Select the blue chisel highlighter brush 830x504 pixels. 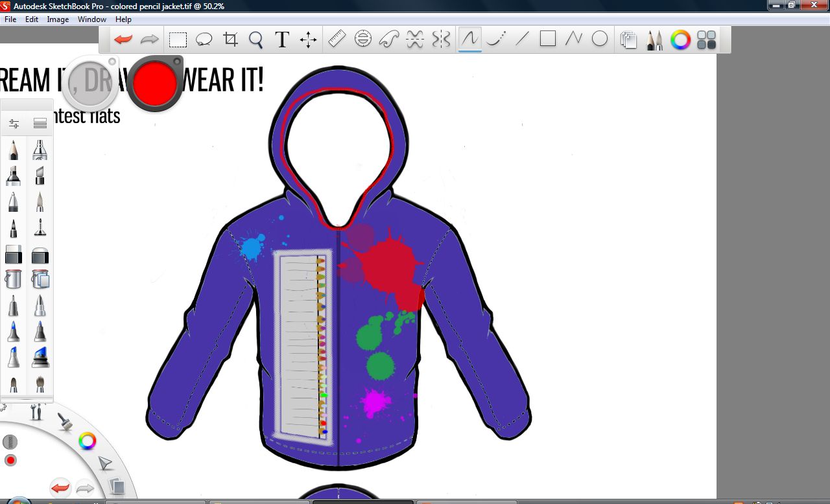click(x=14, y=358)
